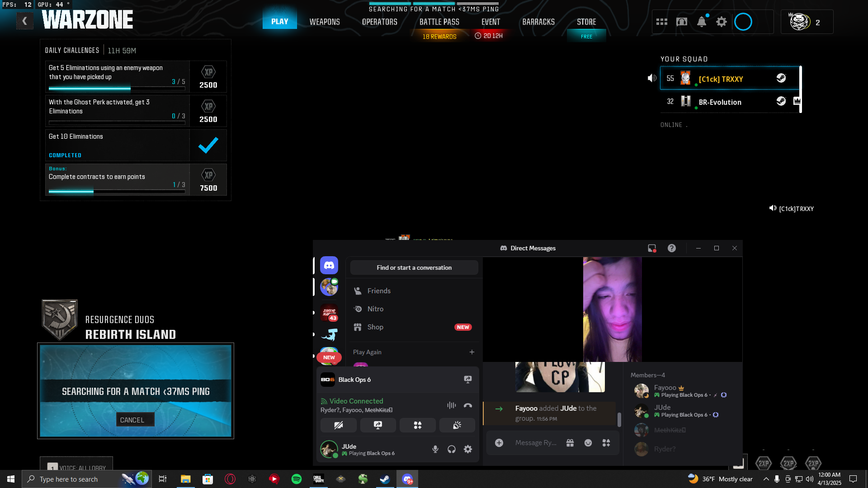Jump to NEW unread servers in Discord

pos(329,357)
